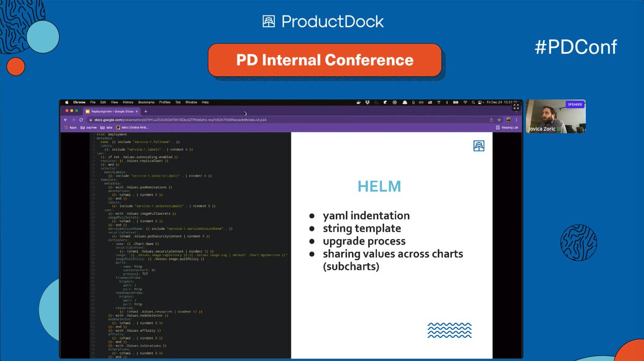Open the Help menu

205,102
